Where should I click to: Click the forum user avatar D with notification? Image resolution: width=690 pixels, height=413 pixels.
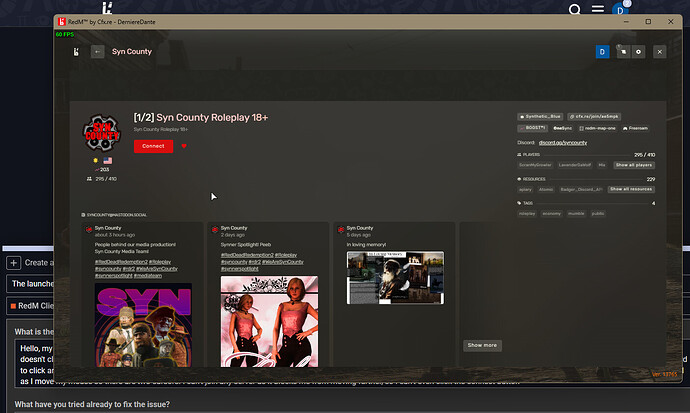[620, 8]
